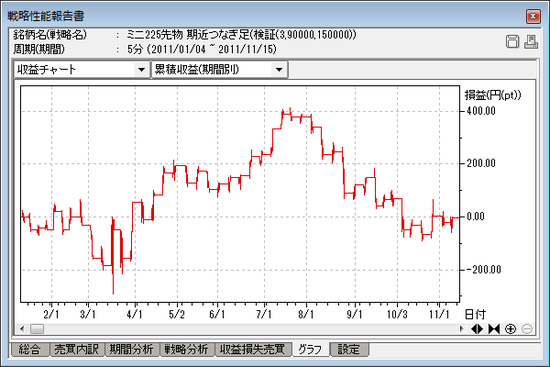Image resolution: width=550 pixels, height=367 pixels.
Task: Print the report using printer icon
Action: (x=531, y=42)
